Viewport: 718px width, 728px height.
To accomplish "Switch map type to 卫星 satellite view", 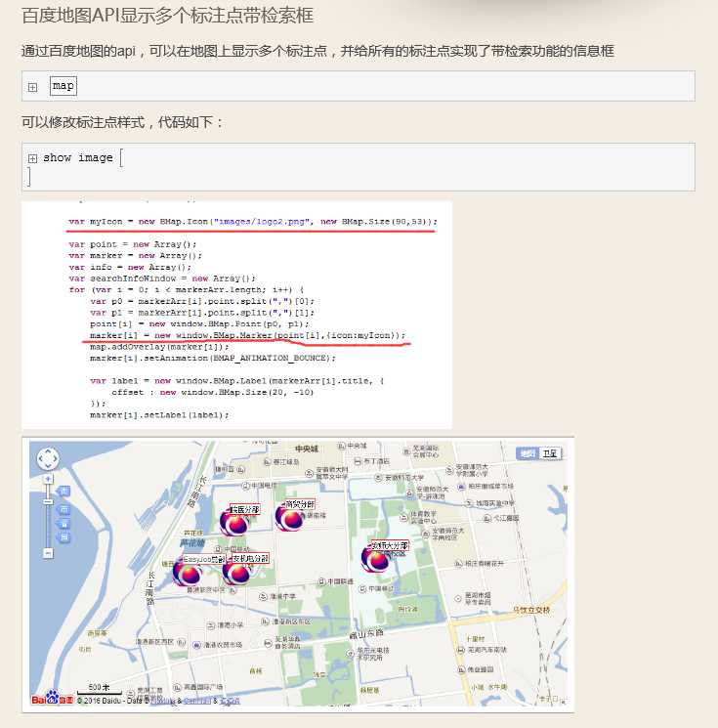I will click(x=550, y=453).
